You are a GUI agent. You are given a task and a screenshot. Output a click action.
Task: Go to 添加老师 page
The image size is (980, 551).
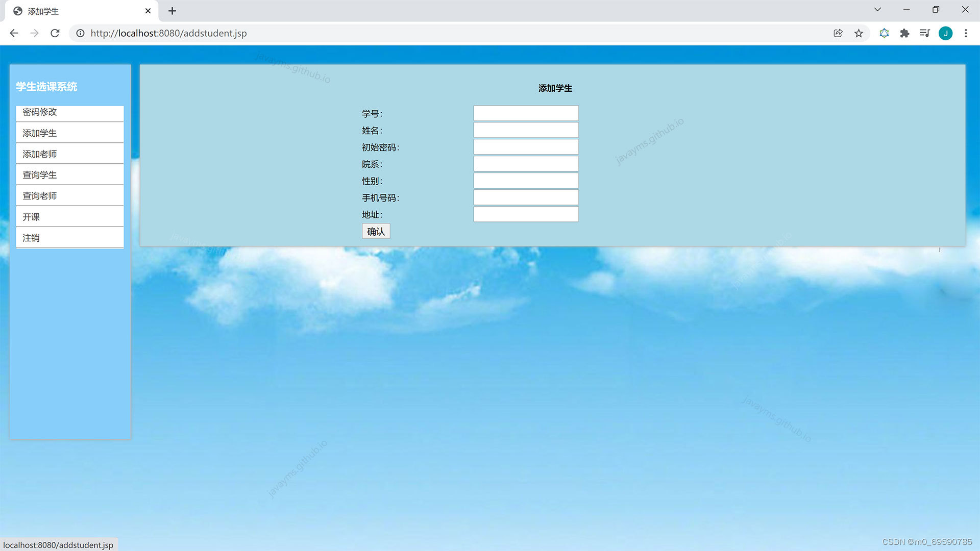point(40,154)
